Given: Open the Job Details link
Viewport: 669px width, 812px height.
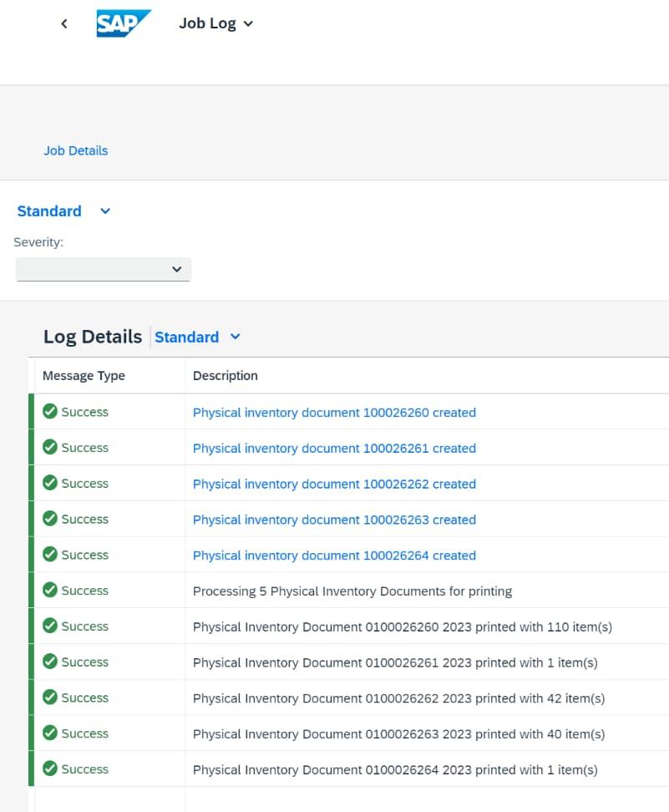Looking at the screenshot, I should click(x=76, y=150).
